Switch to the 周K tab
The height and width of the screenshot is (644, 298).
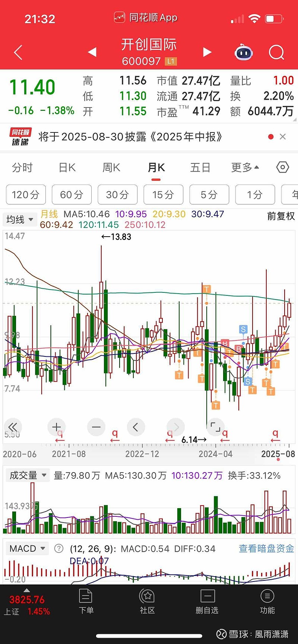coord(111,167)
